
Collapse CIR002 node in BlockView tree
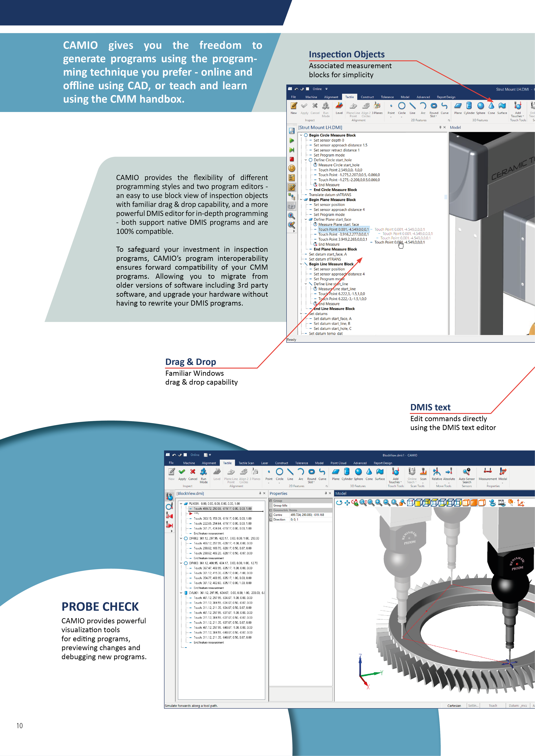181,538
